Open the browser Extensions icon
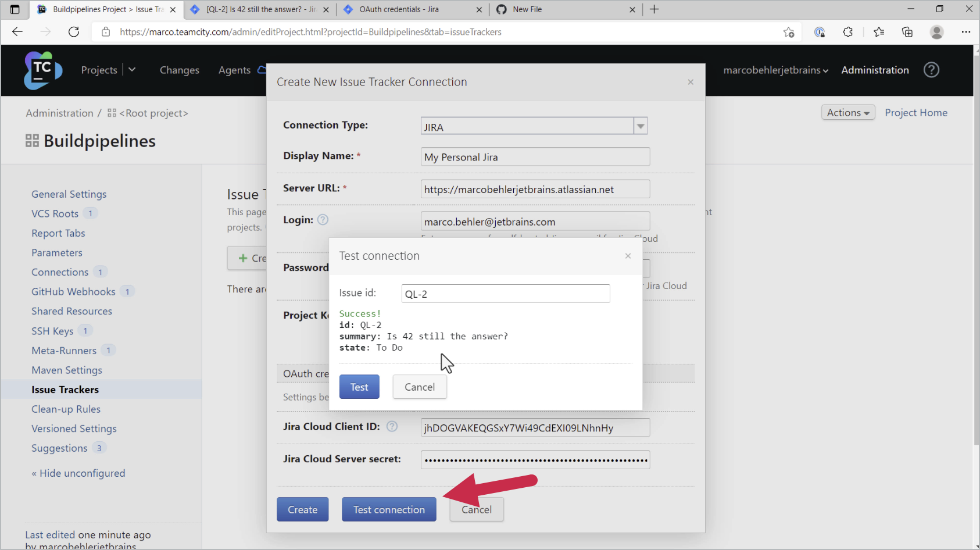The height and width of the screenshot is (550, 980). tap(848, 32)
